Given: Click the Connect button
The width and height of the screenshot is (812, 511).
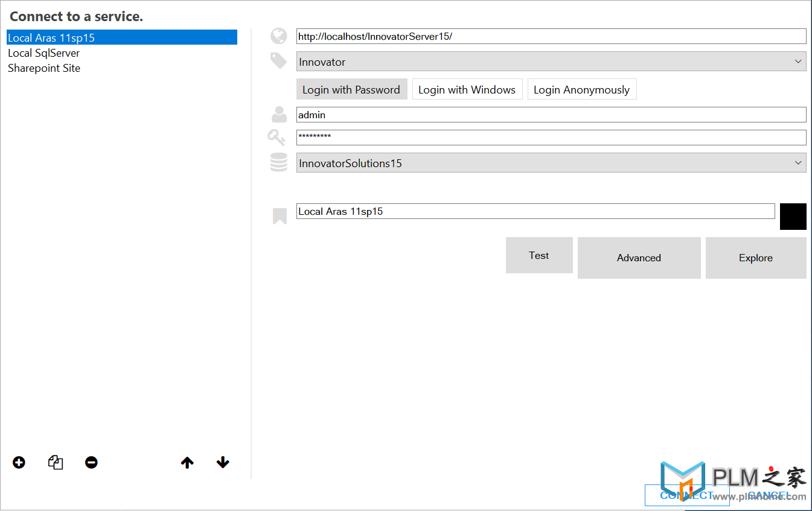Looking at the screenshot, I should tap(687, 495).
